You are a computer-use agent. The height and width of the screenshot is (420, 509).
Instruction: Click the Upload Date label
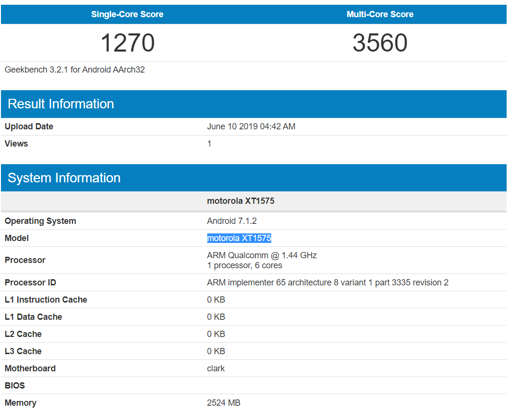click(x=29, y=126)
